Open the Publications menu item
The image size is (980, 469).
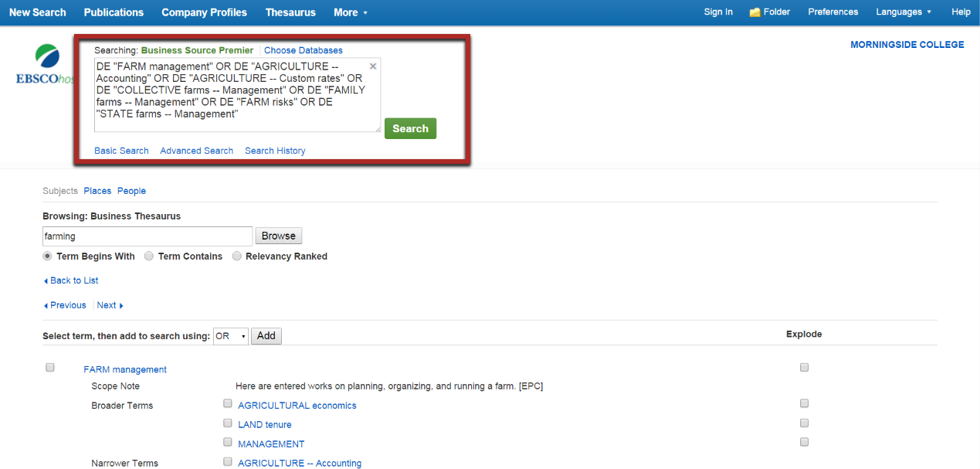114,12
